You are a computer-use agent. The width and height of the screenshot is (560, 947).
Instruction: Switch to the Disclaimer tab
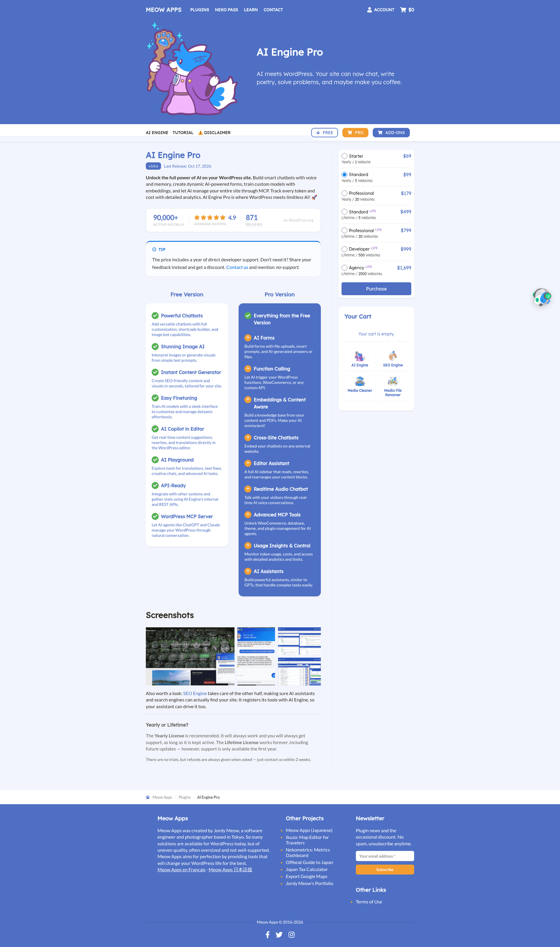214,132
